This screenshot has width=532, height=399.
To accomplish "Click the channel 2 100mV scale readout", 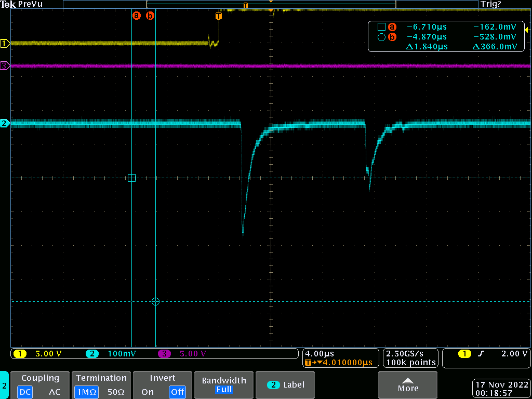I will pos(119,354).
